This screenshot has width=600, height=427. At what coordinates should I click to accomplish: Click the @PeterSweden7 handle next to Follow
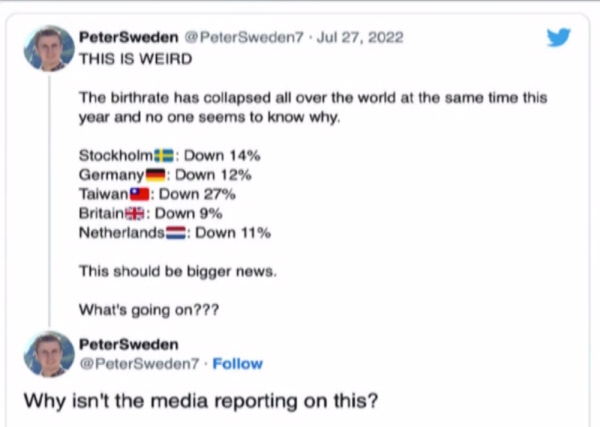click(x=136, y=364)
